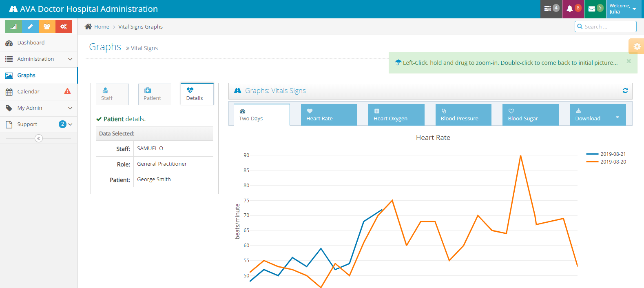Click the red gears settings shortcut icon
This screenshot has height=288, width=644.
(x=64, y=27)
